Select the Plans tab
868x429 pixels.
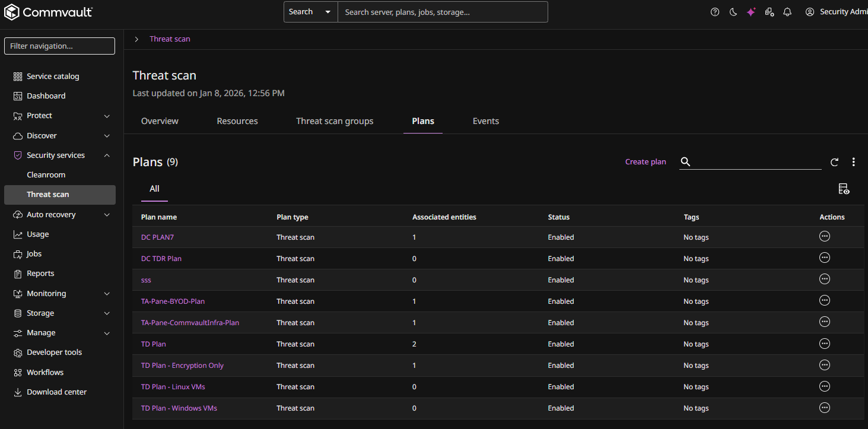point(423,121)
